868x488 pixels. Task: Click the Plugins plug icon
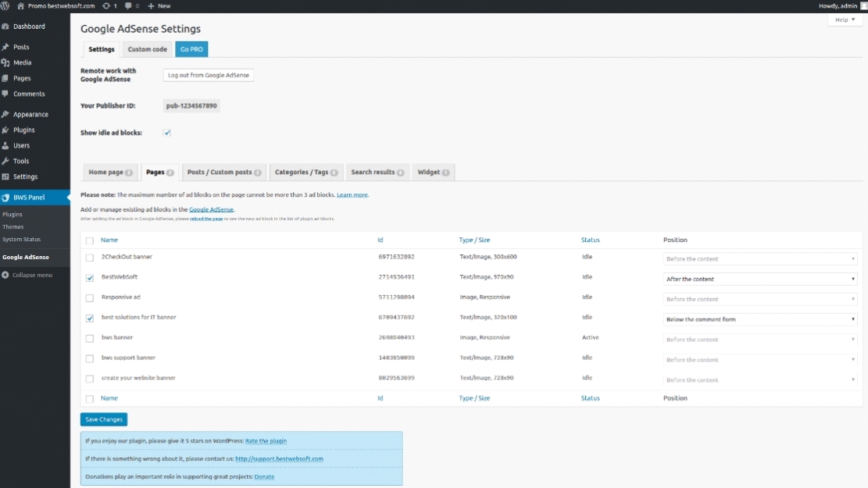click(x=5, y=130)
